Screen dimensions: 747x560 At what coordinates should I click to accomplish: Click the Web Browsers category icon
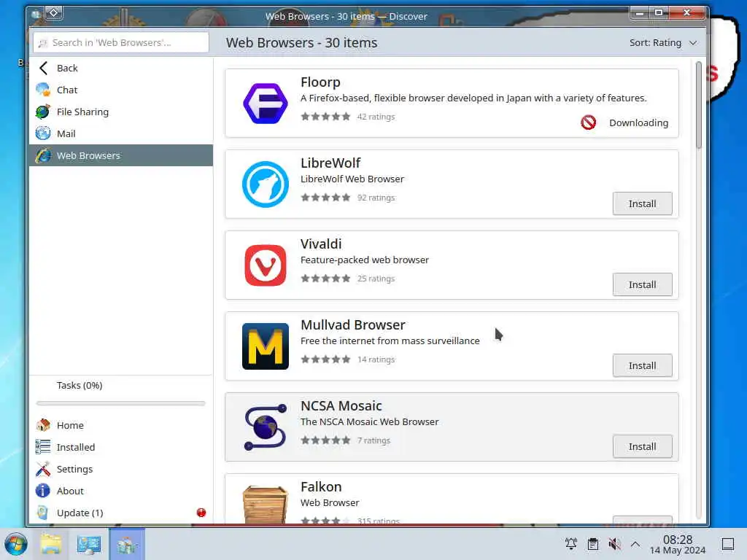[43, 155]
